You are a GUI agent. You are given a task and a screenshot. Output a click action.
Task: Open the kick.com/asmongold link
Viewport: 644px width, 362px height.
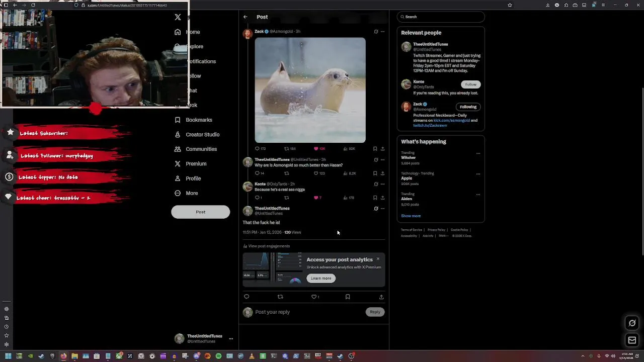pos(451,121)
